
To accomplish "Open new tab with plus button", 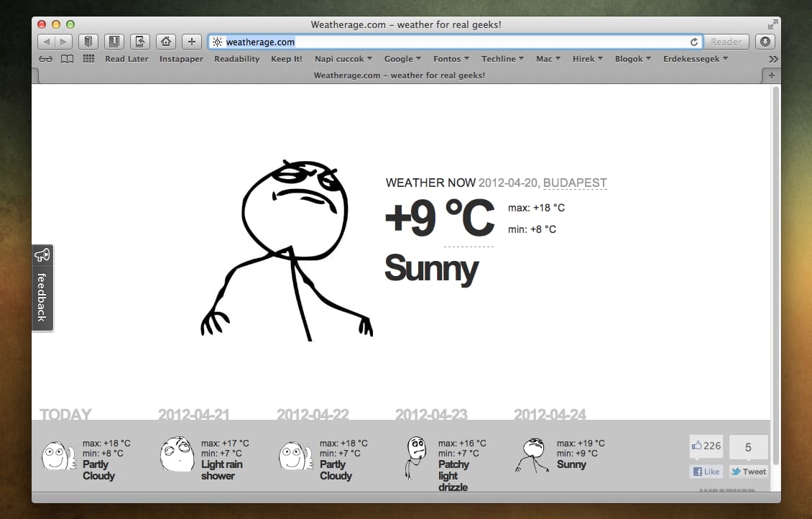I will coord(771,75).
